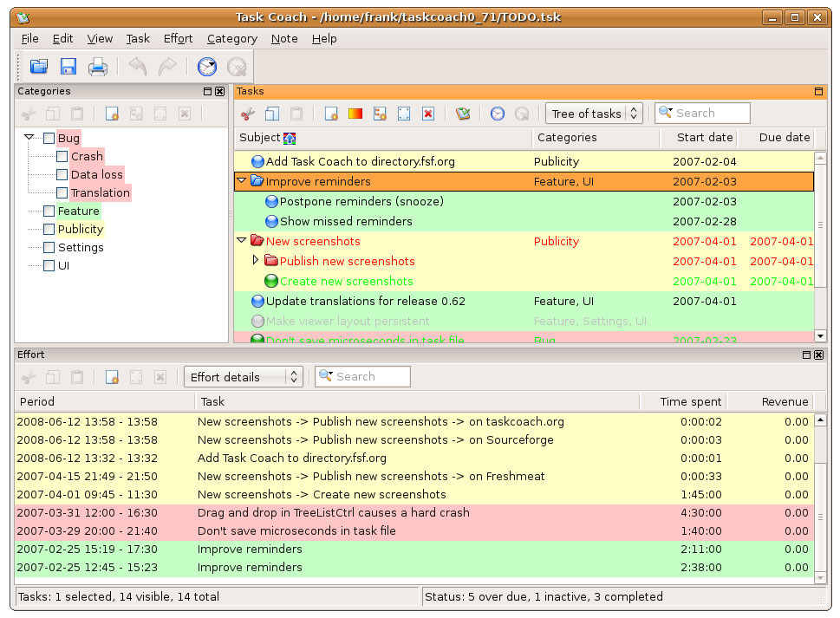Image resolution: width=840 pixels, height=618 pixels.
Task: Expand the Publish new screenshots task
Action: (256, 260)
